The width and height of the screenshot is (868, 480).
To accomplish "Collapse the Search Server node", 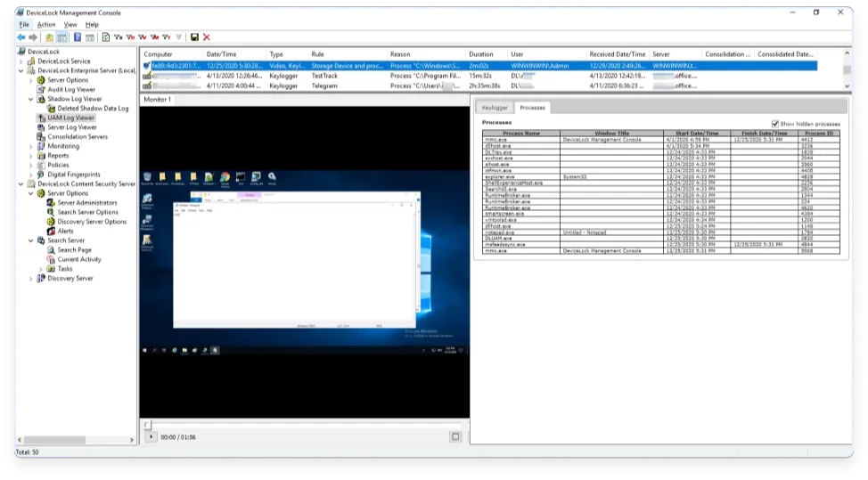I will pyautogui.click(x=31, y=240).
